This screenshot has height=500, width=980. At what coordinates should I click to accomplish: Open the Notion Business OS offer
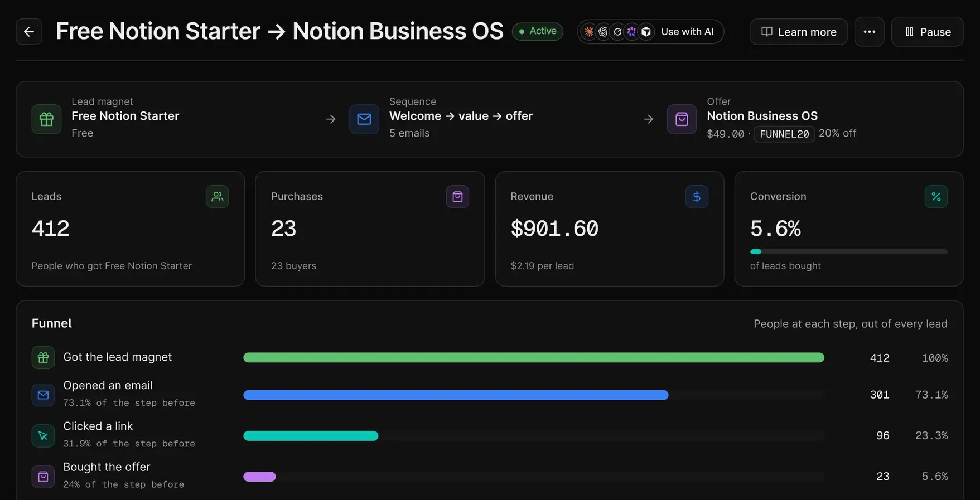pyautogui.click(x=762, y=116)
